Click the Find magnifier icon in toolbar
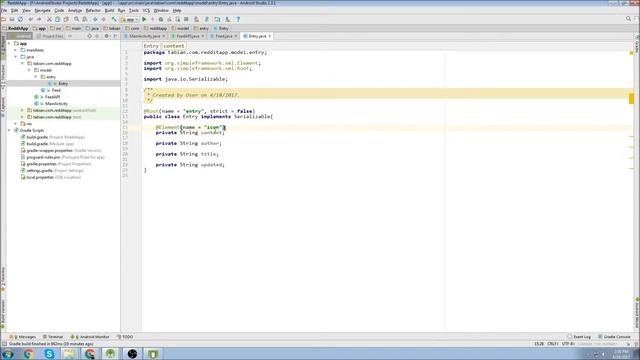 (x=76, y=19)
